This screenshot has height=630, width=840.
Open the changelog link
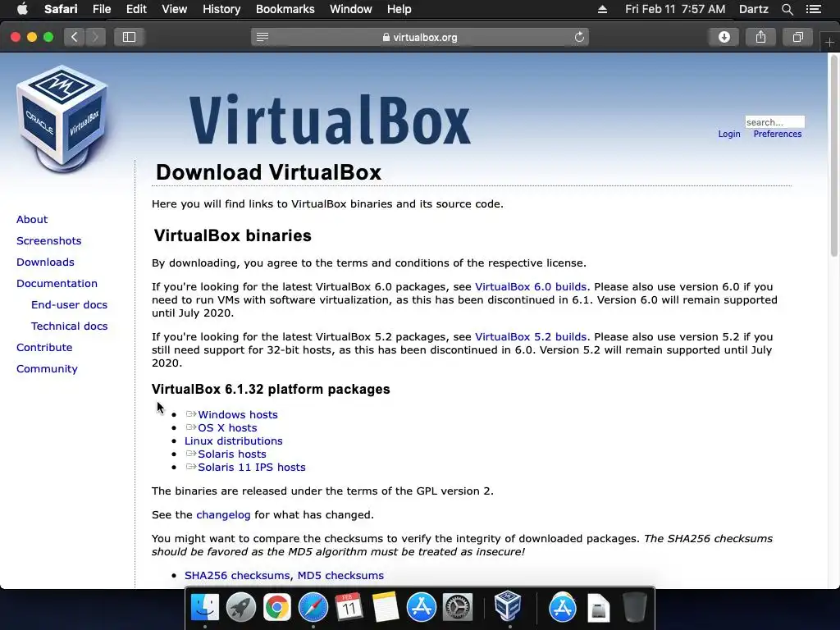pyautogui.click(x=223, y=515)
